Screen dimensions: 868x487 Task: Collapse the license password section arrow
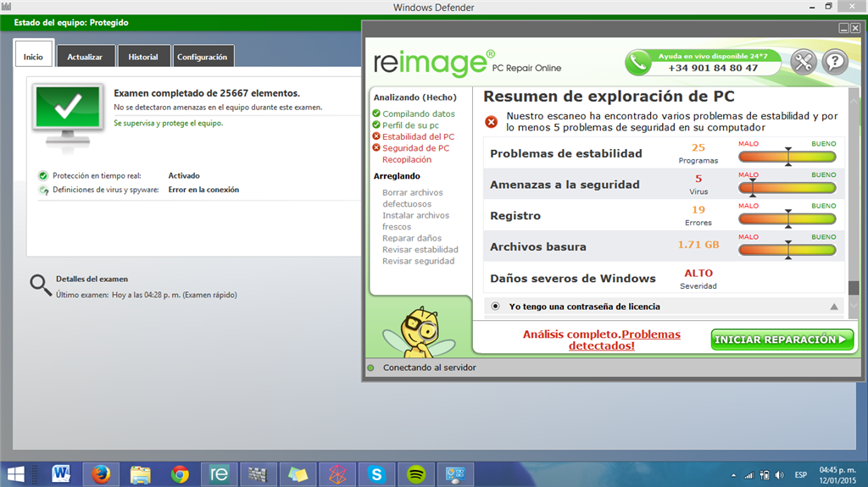pos(834,307)
